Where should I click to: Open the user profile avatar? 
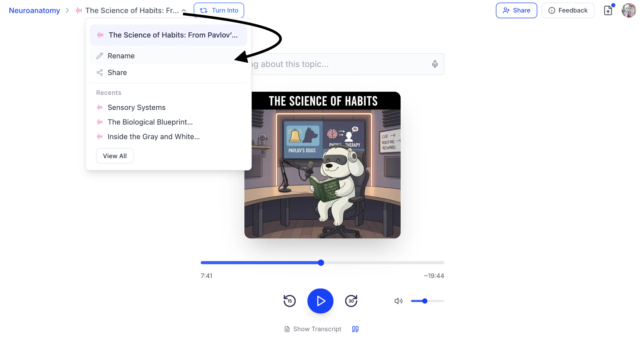[x=629, y=10]
